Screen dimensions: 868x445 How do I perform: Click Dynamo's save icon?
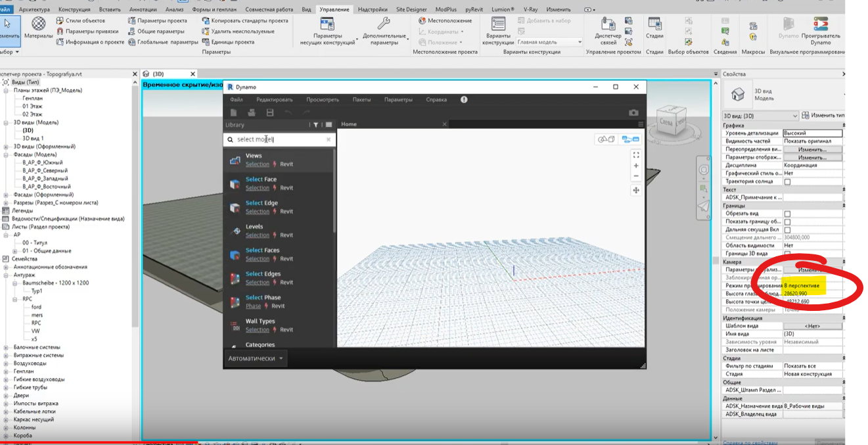click(x=271, y=112)
